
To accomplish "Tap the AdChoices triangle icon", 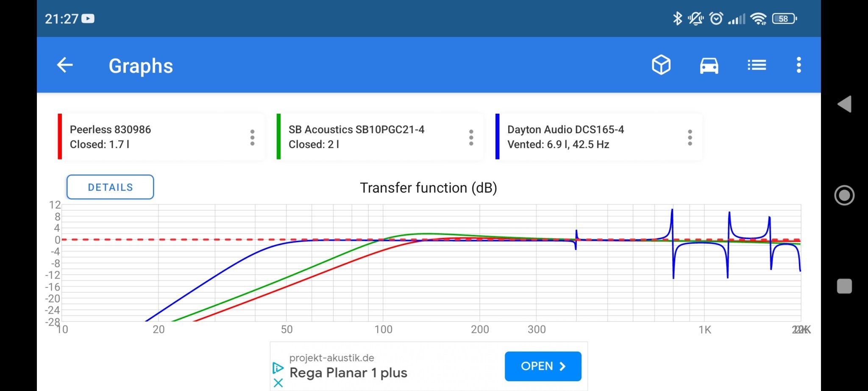I will [278, 368].
